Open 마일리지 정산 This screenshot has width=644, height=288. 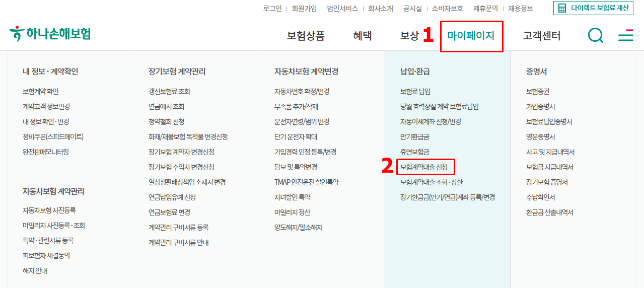click(x=293, y=212)
